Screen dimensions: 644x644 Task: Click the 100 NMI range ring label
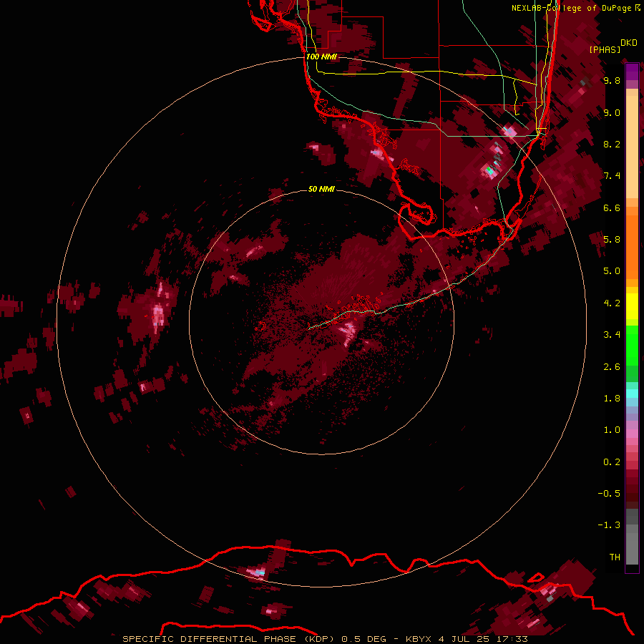click(x=321, y=57)
